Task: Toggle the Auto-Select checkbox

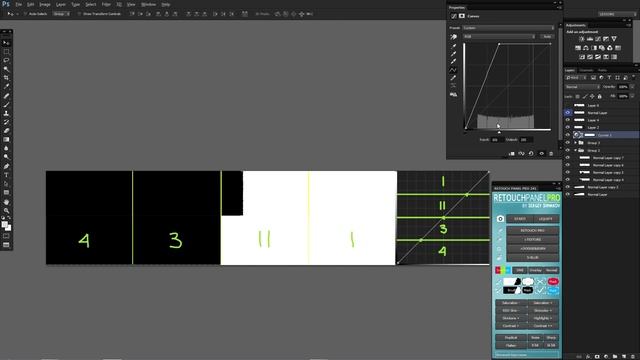Action: (x=25, y=14)
